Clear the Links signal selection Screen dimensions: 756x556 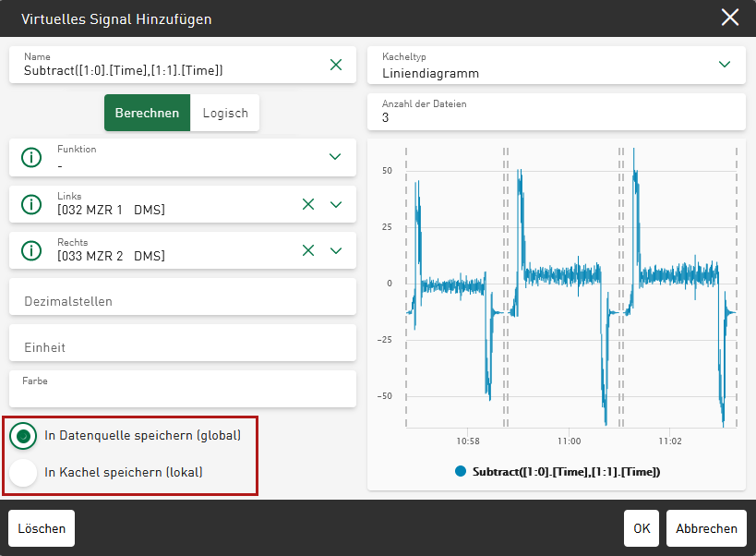pos(308,204)
